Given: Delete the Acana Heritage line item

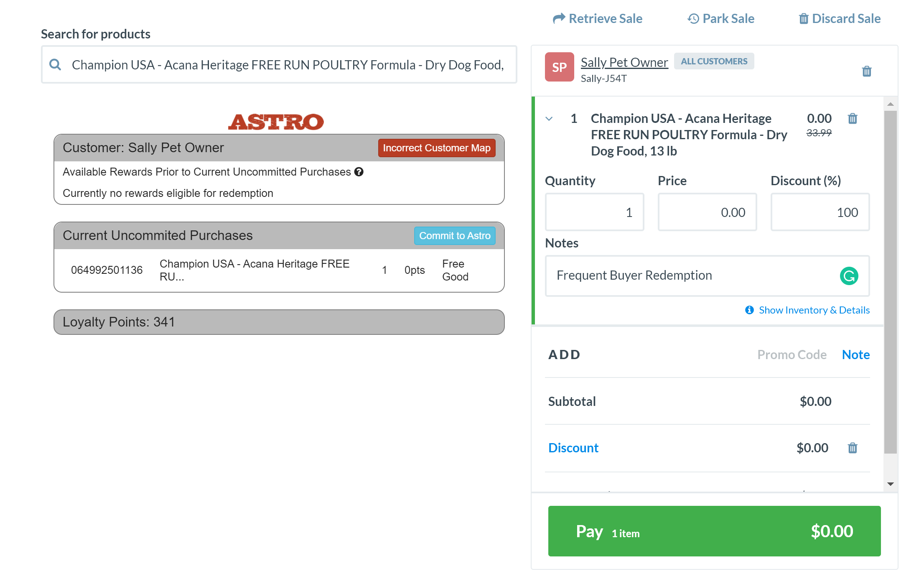Looking at the screenshot, I should (853, 119).
